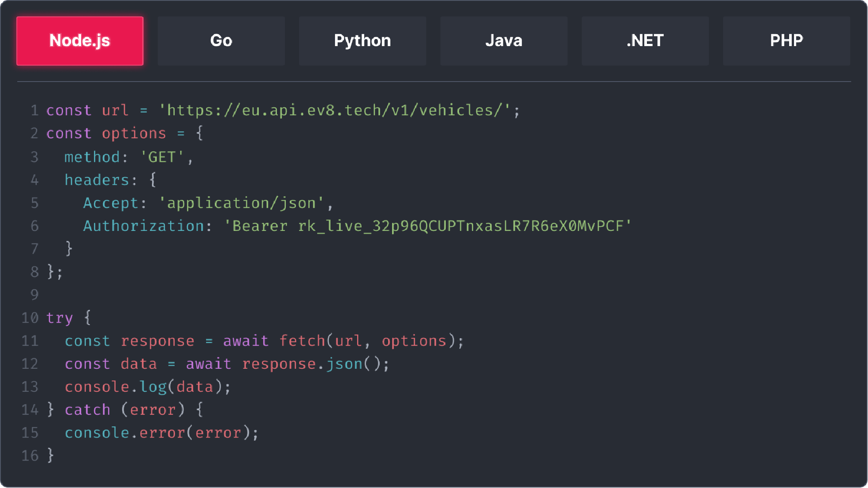
Task: Click the API URL string on line 1
Action: pos(335,110)
